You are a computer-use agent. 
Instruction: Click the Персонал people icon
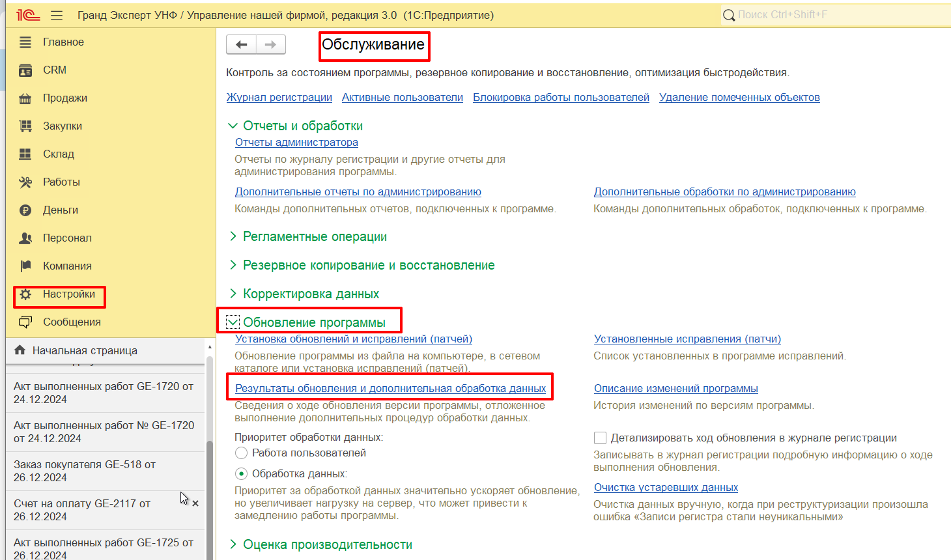(x=25, y=238)
